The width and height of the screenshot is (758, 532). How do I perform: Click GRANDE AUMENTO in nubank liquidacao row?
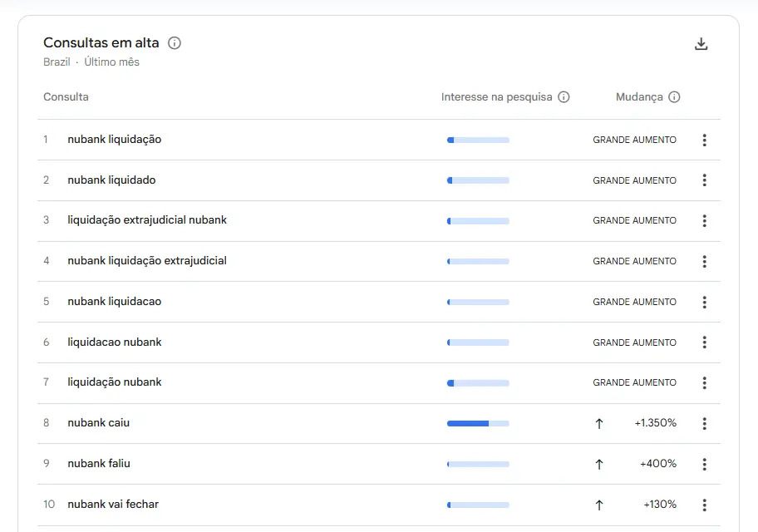click(x=635, y=302)
